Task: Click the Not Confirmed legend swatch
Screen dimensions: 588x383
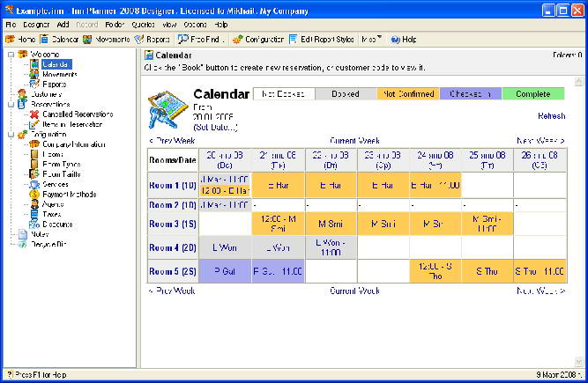Action: pos(408,94)
